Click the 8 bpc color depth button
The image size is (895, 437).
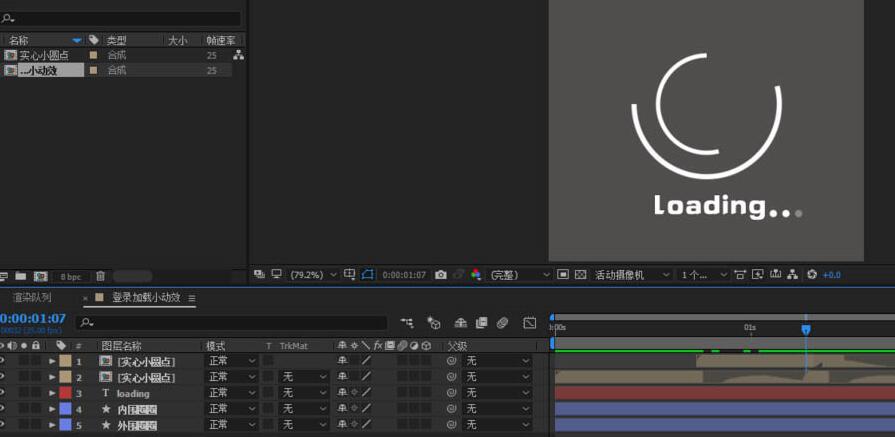(71, 276)
